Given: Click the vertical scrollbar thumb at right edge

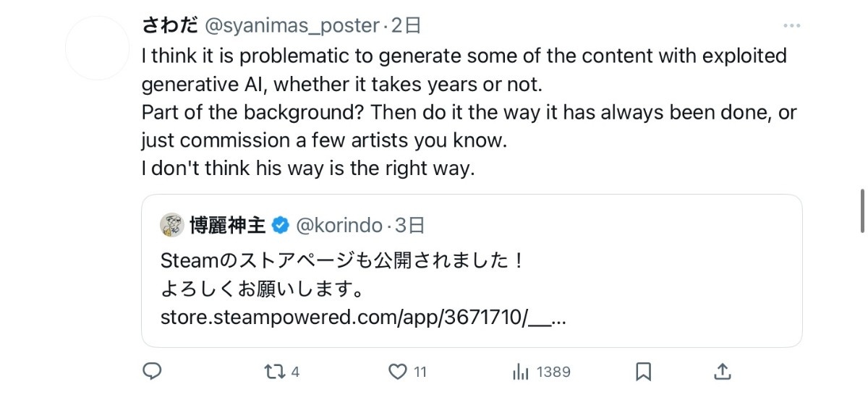Looking at the screenshot, I should pos(862,210).
